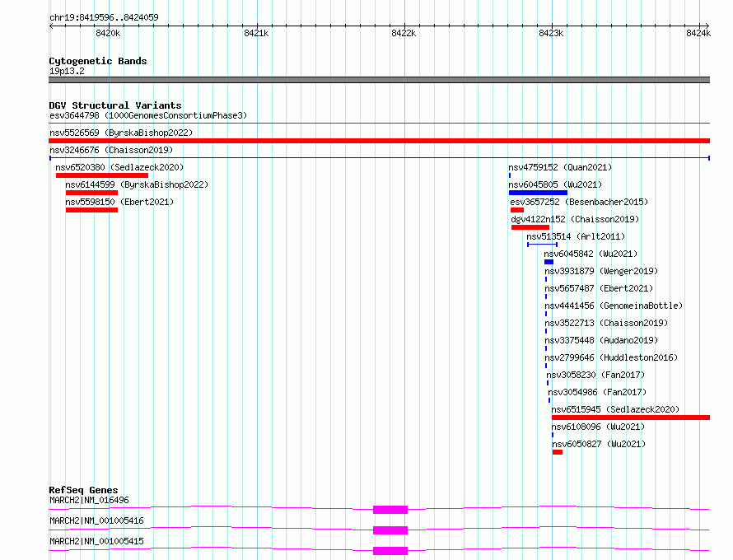Select the MARCH2|NM_016496 magenta exon block
The image size is (733, 560).
(x=390, y=510)
